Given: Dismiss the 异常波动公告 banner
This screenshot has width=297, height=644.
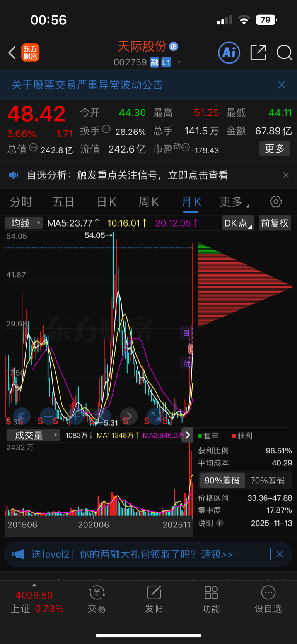Looking at the screenshot, I should (282, 85).
